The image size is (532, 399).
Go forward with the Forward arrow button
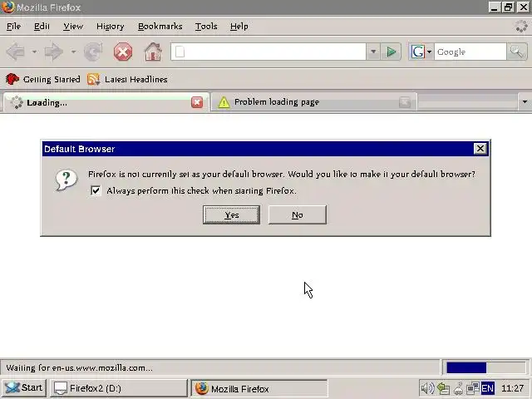[x=53, y=52]
